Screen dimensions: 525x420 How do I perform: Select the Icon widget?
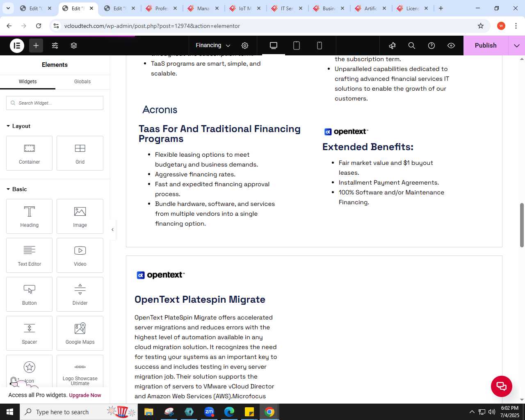[x=30, y=371]
